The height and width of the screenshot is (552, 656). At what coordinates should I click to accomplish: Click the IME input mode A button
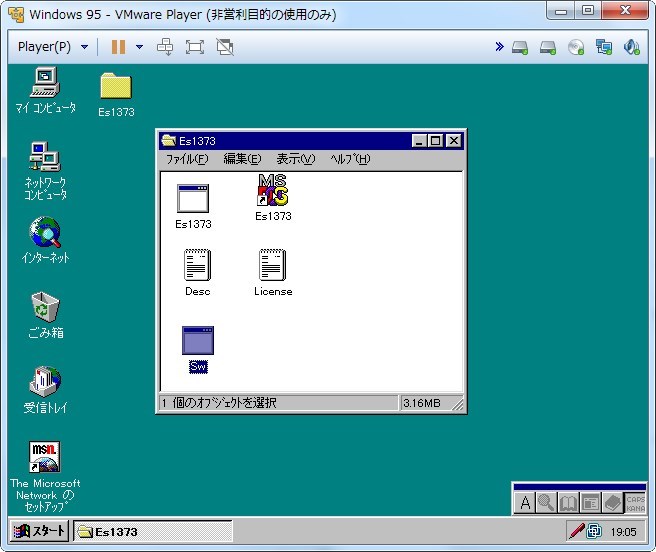click(x=525, y=502)
